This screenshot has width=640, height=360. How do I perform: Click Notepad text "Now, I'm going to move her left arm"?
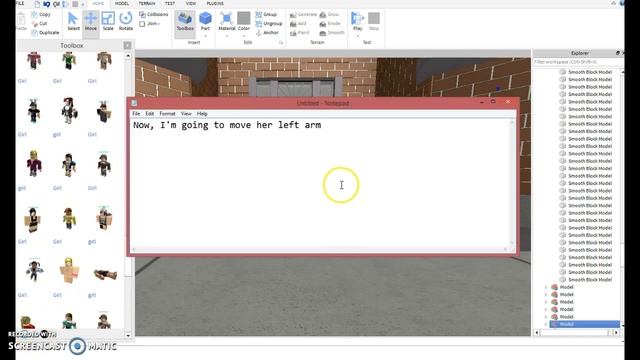[227, 125]
